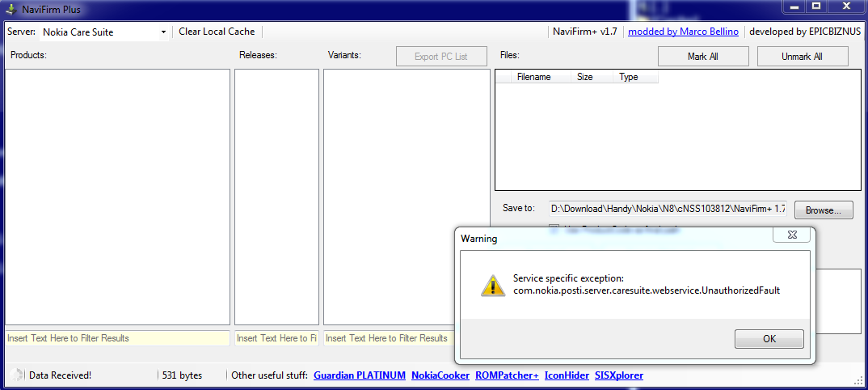Open the NokiaCooker link

(x=440, y=375)
